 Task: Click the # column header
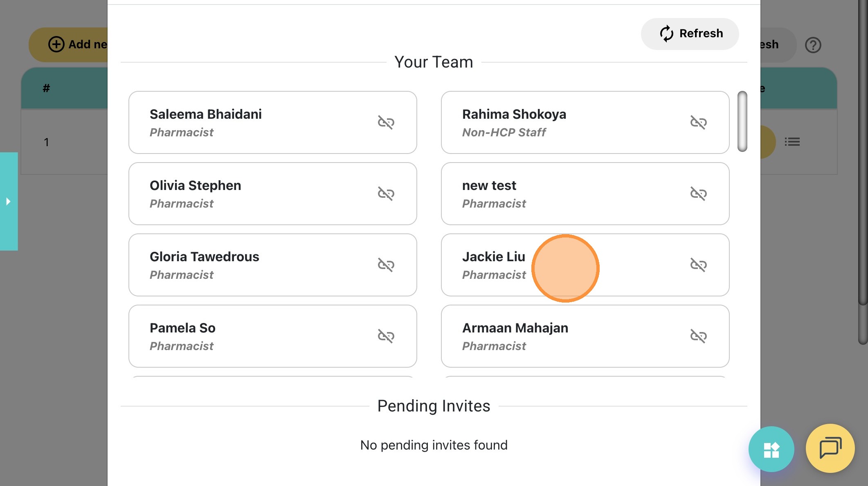pos(46,88)
